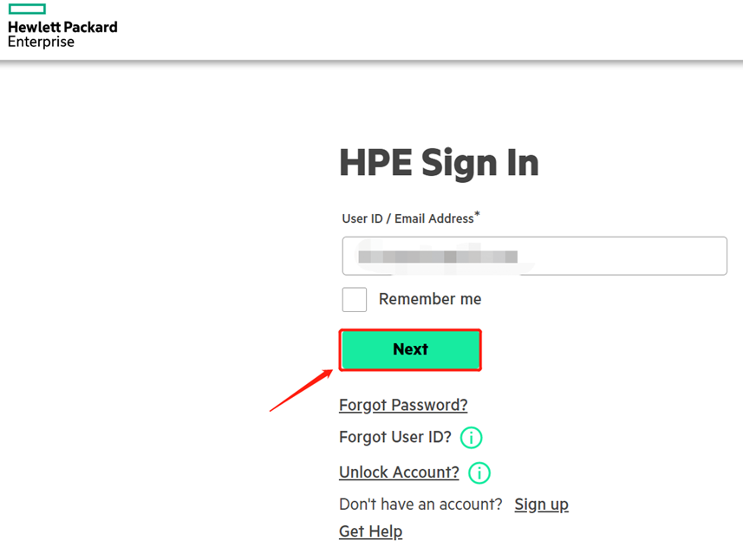The width and height of the screenshot is (743, 560).
Task: Open info icon beside Forgot User ID
Action: [x=471, y=438]
